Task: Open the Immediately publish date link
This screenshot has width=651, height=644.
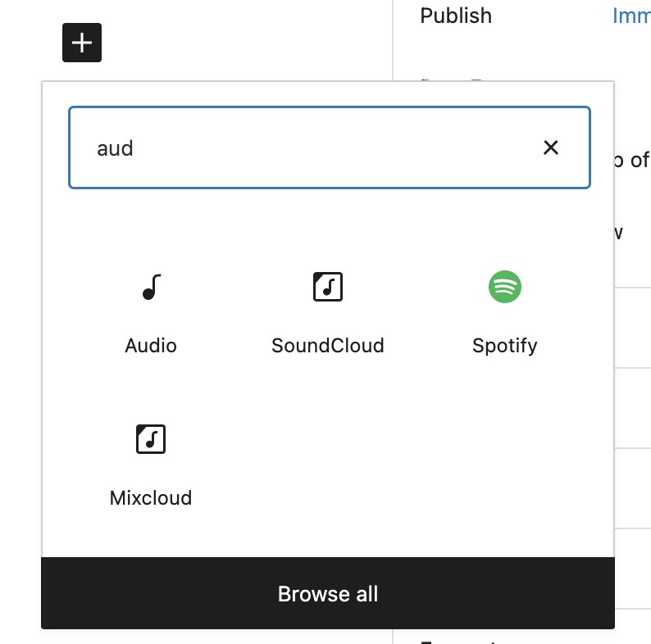Action: pyautogui.click(x=631, y=16)
